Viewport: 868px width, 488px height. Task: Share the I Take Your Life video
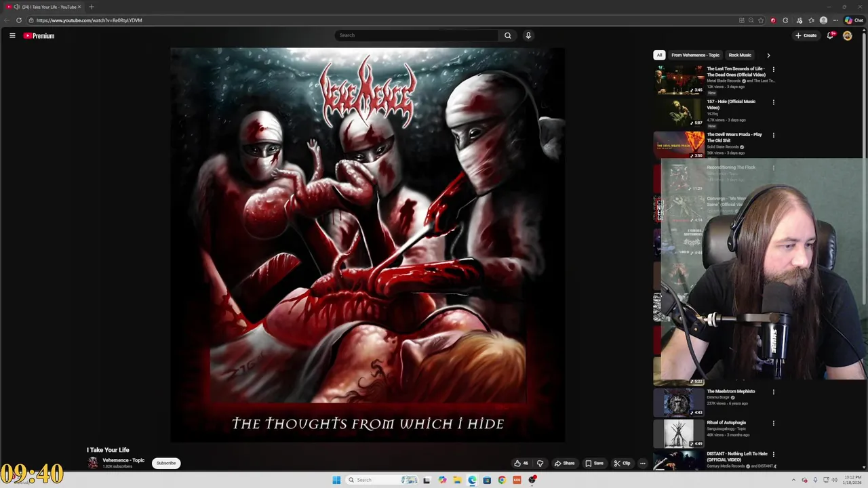coord(564,464)
